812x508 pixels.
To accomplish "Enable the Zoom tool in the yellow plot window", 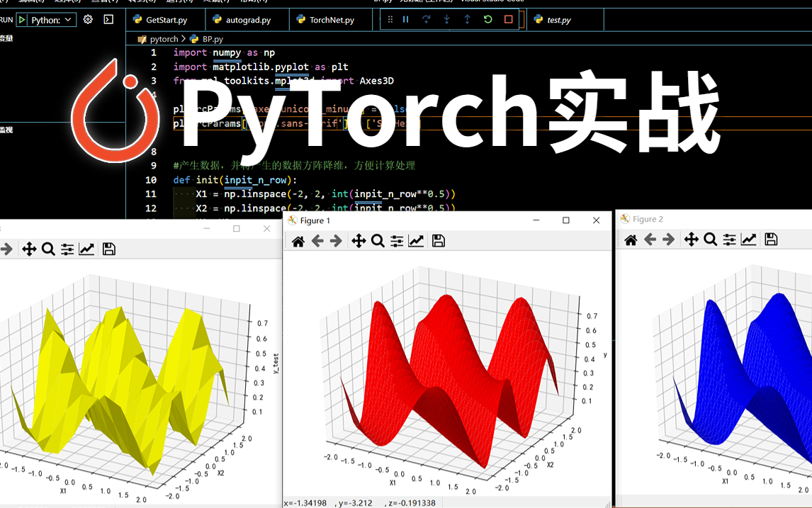I will point(48,249).
